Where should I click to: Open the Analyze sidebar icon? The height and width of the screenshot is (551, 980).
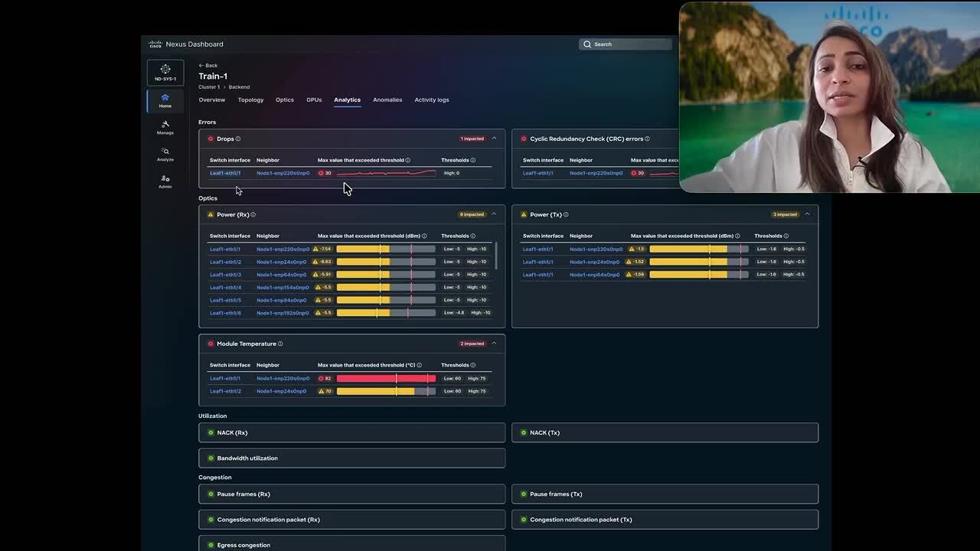tap(165, 154)
